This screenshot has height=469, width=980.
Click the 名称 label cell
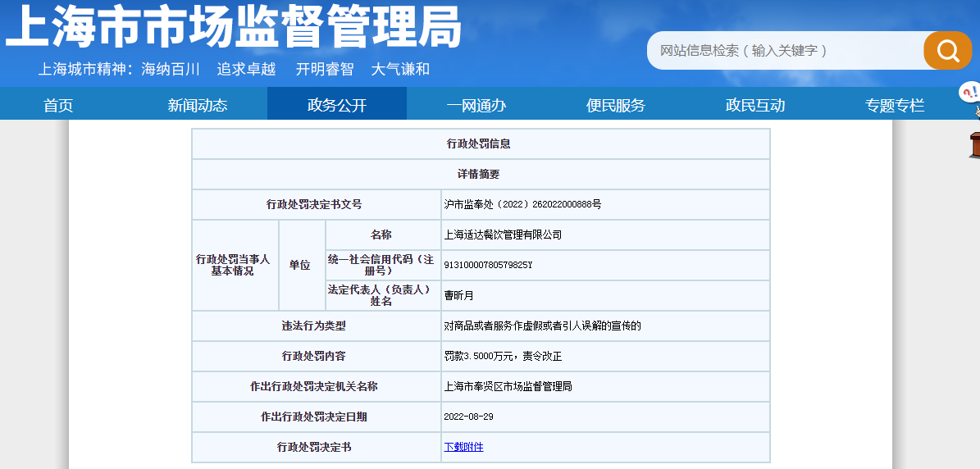click(382, 234)
